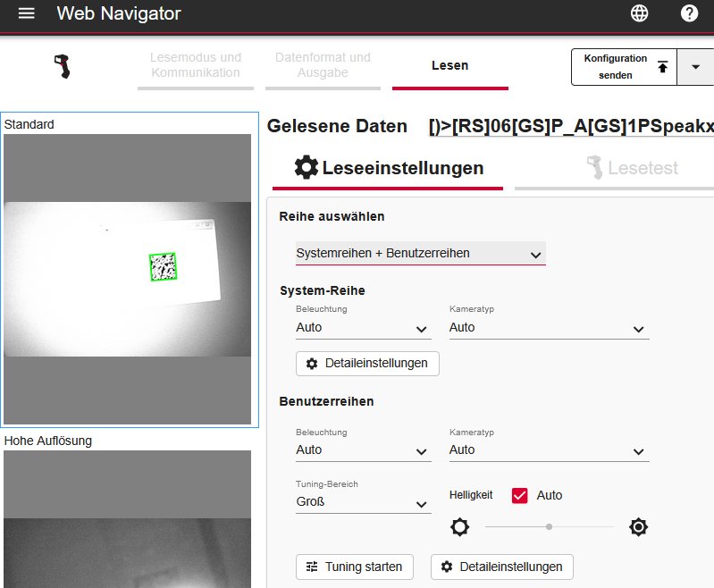The image size is (714, 588).
Task: Switch to the Lesetest tab
Action: pyautogui.click(x=631, y=168)
